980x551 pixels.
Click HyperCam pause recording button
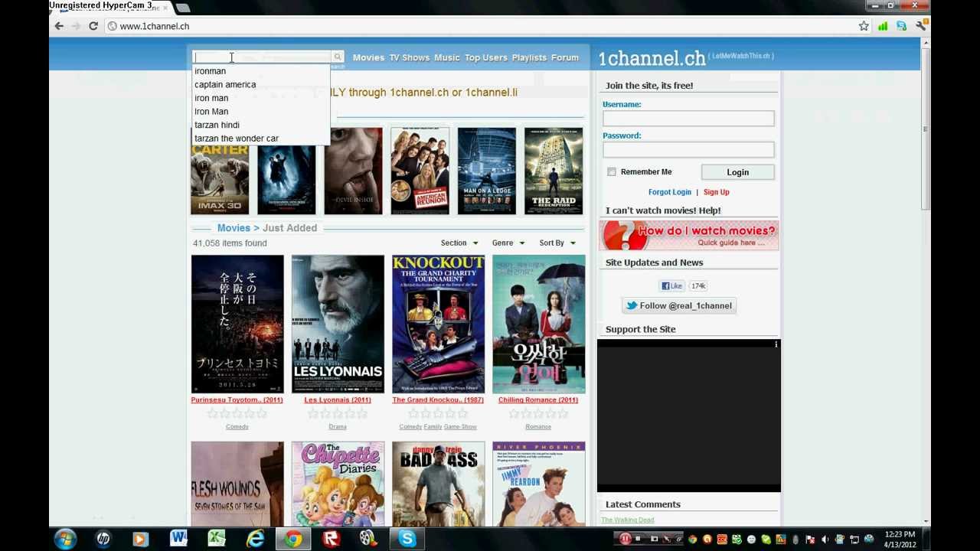(x=625, y=539)
